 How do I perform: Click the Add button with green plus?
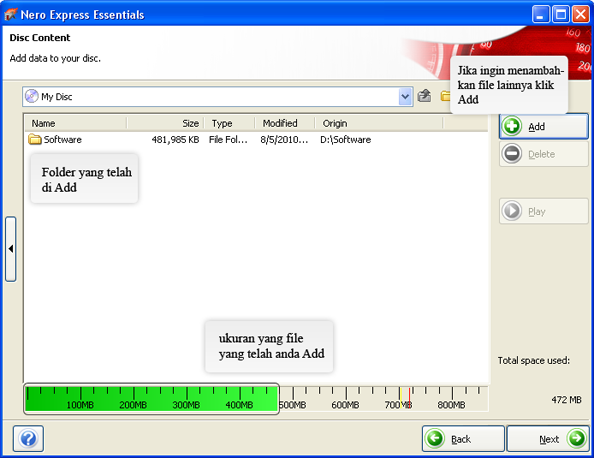point(544,127)
